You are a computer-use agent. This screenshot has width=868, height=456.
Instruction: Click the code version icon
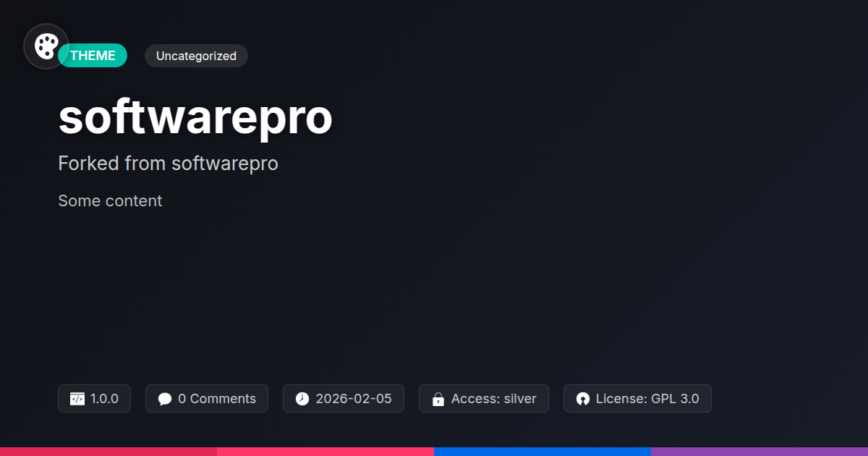77,399
